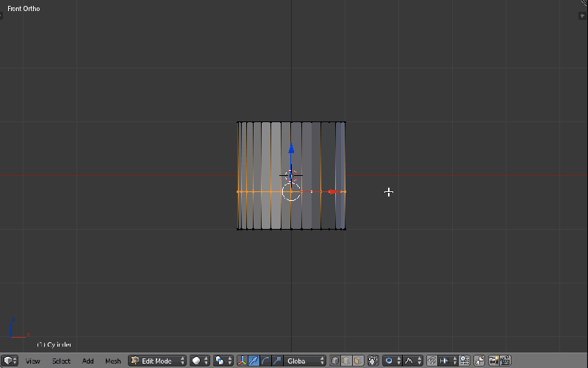Toggle limit selection to visible
Image resolution: width=588 pixels, height=368 pixels.
pyautogui.click(x=373, y=361)
